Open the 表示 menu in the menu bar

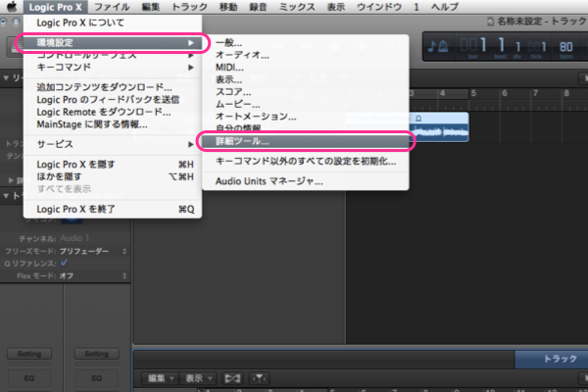point(336,7)
